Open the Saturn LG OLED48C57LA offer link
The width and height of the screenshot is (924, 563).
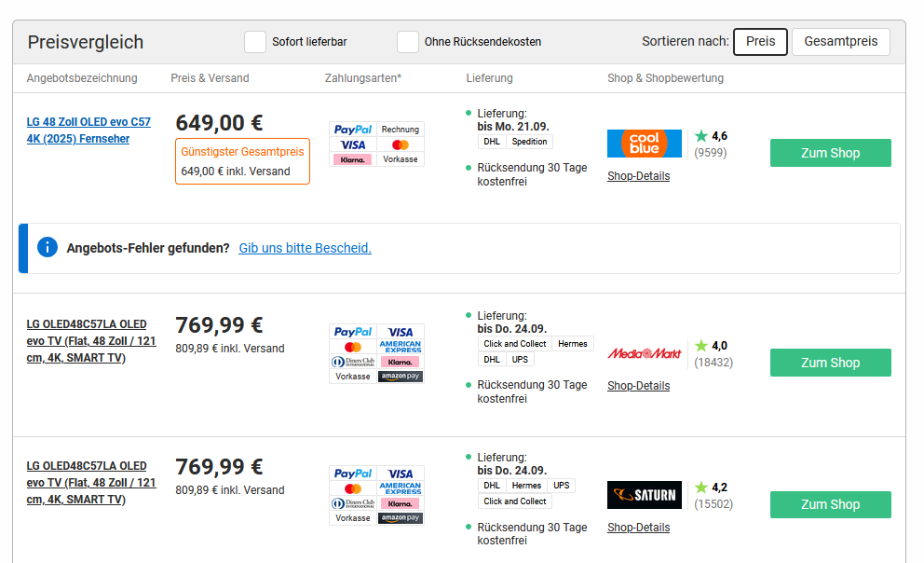click(91, 482)
